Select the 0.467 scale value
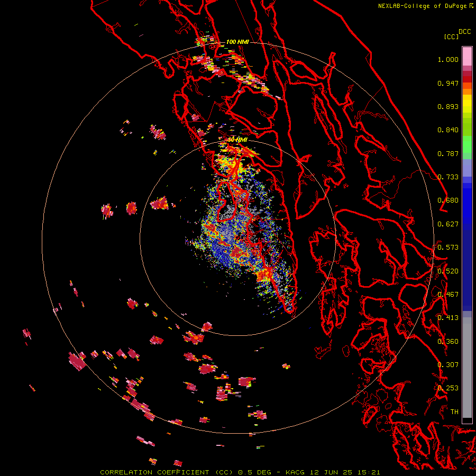476x476 pixels. [448, 295]
